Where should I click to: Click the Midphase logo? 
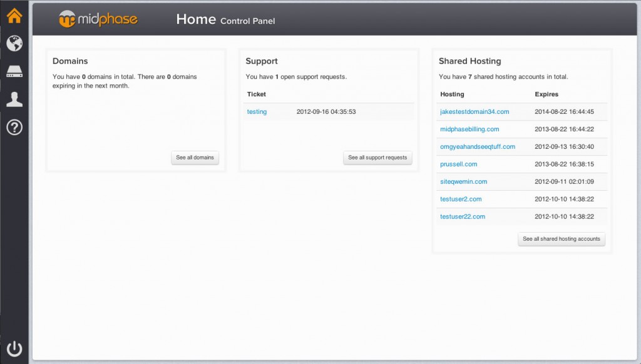coord(98,19)
